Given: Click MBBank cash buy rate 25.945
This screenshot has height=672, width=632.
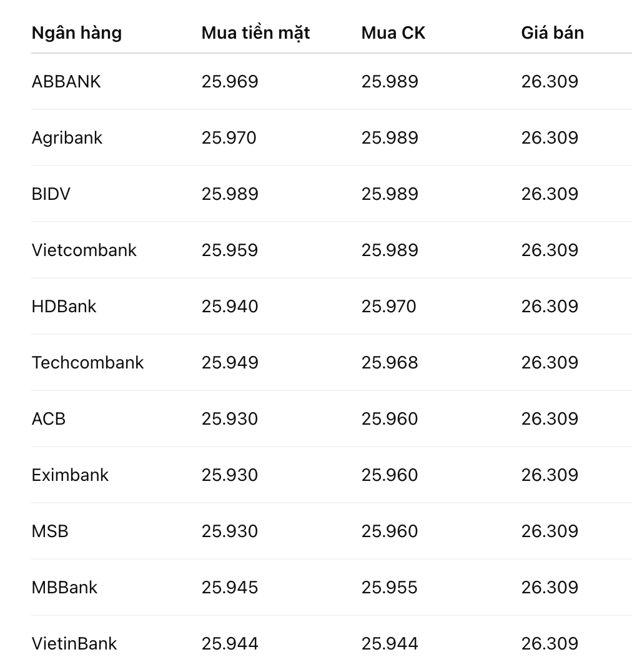Looking at the screenshot, I should [230, 587].
